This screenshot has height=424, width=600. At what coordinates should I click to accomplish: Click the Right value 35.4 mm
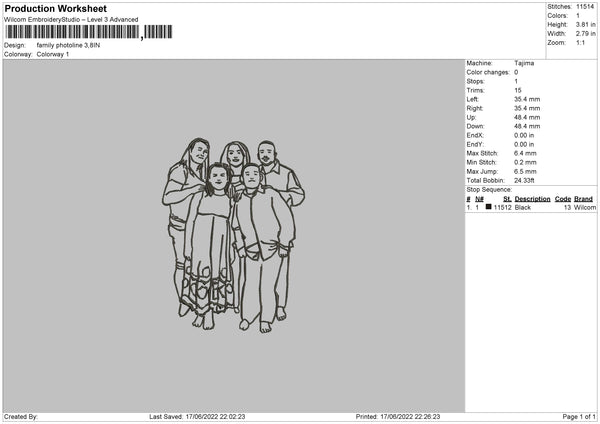point(527,109)
